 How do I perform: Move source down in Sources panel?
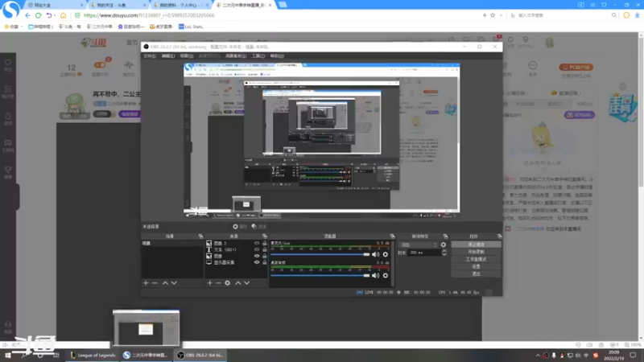[x=247, y=283]
